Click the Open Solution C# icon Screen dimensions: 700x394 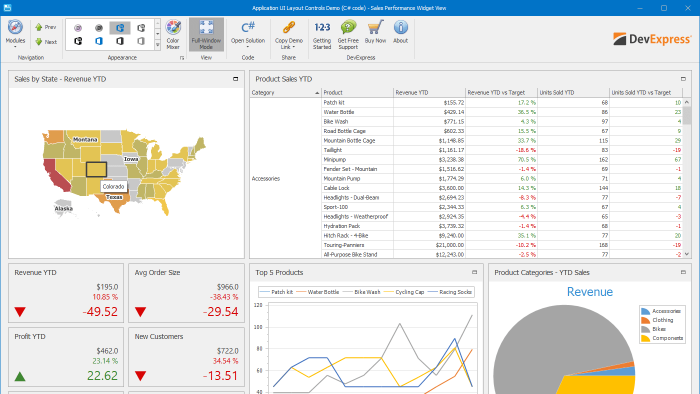(x=248, y=28)
